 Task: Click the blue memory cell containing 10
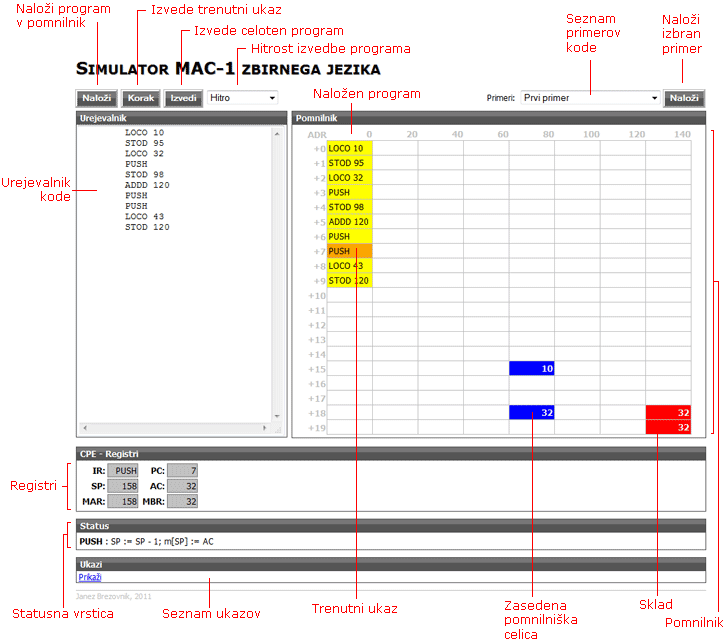click(x=532, y=369)
